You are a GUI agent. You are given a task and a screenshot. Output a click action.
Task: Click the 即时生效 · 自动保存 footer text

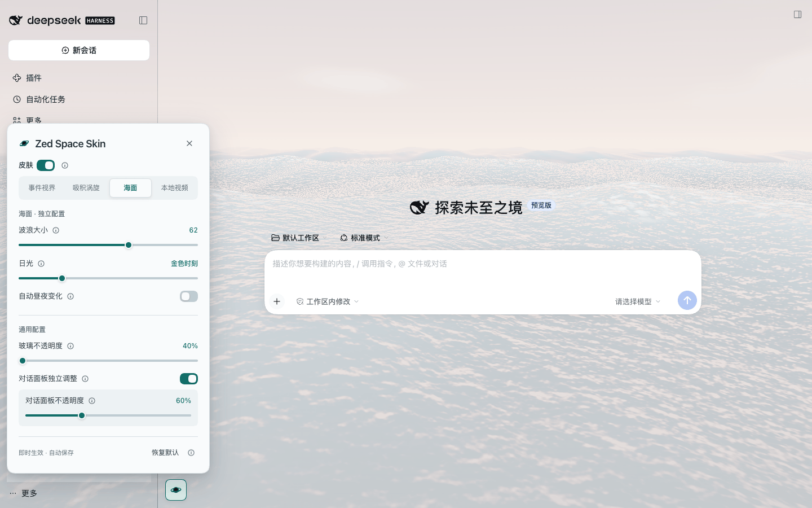pyautogui.click(x=46, y=453)
